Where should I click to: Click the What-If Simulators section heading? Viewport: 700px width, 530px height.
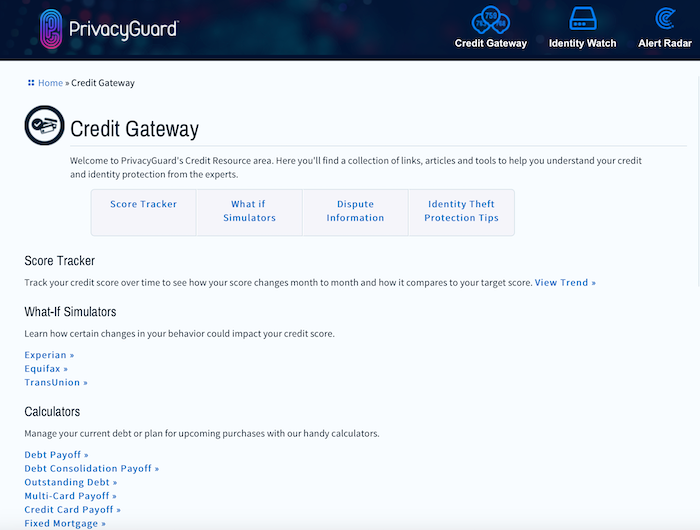[x=70, y=312]
